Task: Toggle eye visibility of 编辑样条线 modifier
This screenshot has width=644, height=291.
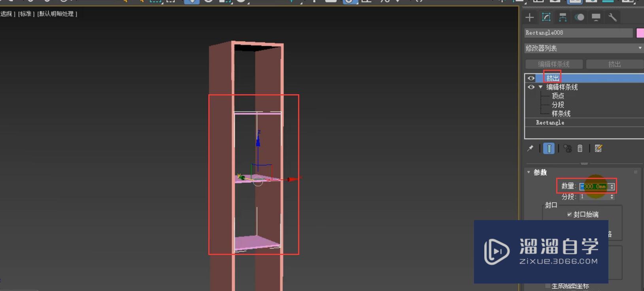Action: (531, 87)
